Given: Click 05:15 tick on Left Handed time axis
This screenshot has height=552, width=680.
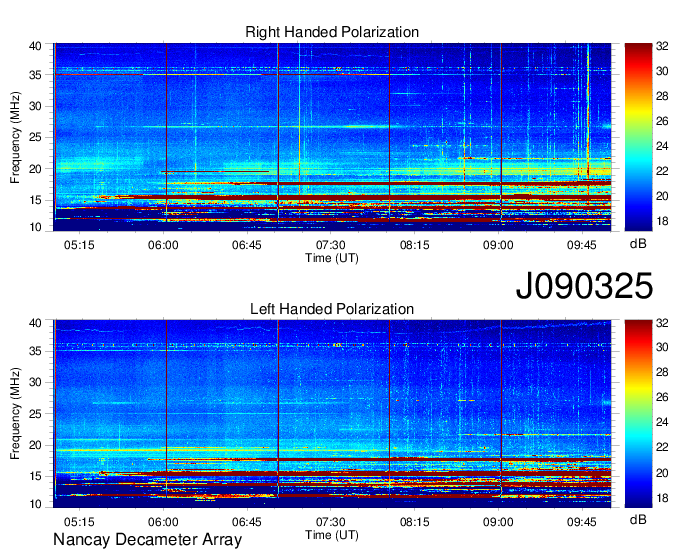Looking at the screenshot, I should [79, 522].
